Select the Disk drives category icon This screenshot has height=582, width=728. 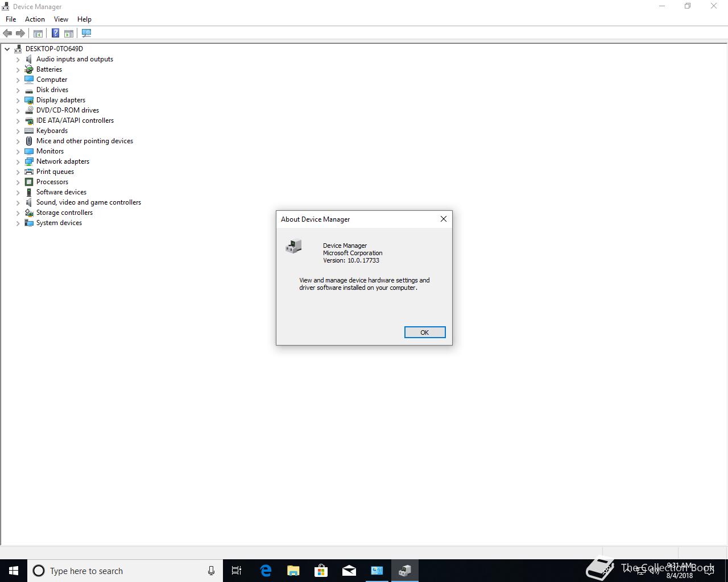pos(29,90)
